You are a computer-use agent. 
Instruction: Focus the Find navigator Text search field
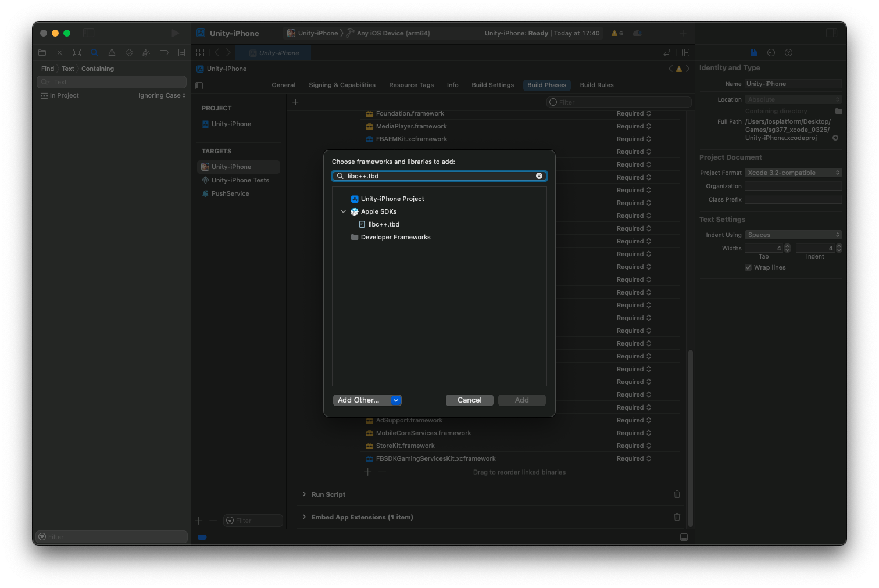[112, 82]
